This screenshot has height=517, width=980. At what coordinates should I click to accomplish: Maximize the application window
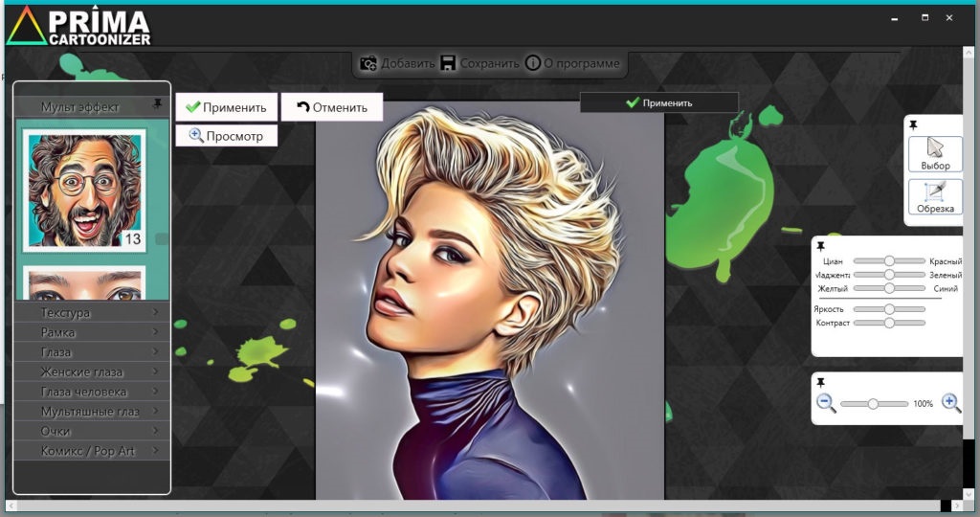925,17
